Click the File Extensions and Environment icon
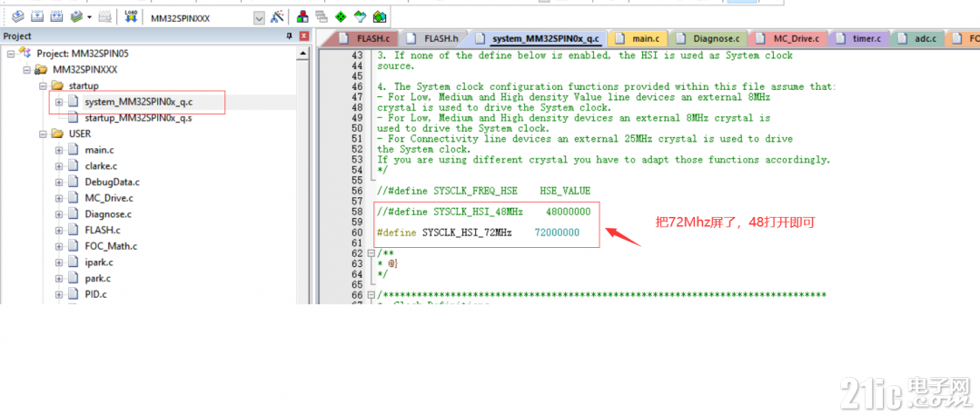This screenshot has height=416, width=980. point(302,17)
